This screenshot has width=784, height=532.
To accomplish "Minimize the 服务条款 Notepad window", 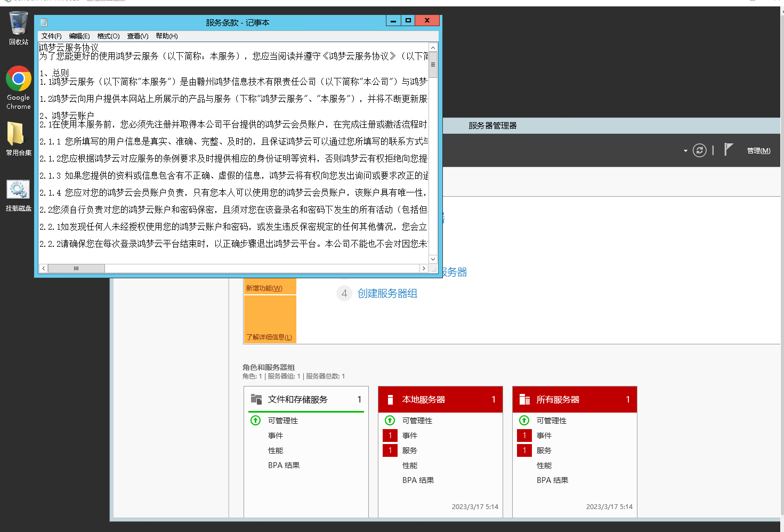I will click(x=393, y=20).
